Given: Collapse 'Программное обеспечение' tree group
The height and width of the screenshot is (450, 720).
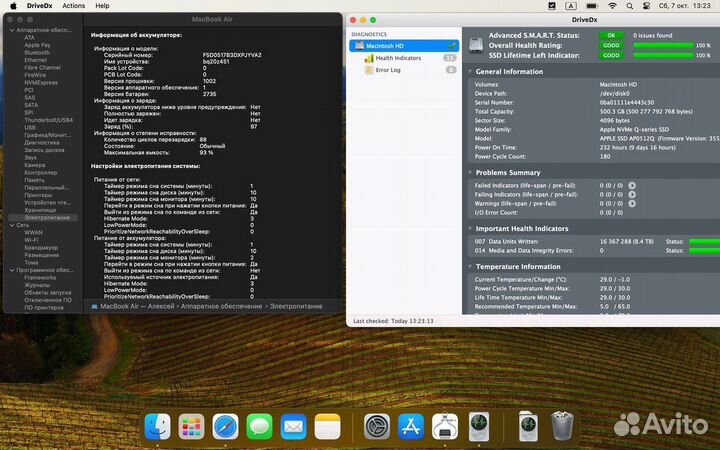Looking at the screenshot, I should click(x=12, y=270).
